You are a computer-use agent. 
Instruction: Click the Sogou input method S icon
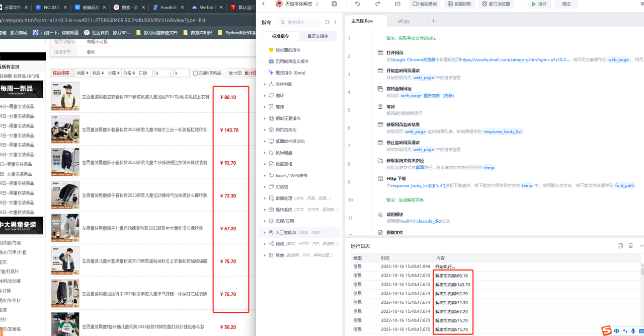pos(607,330)
